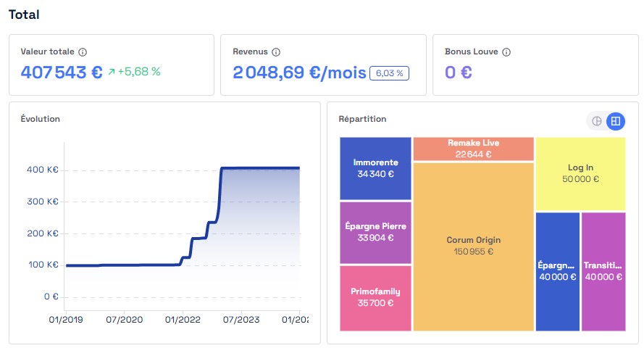Click the green upward trend arrow icon
644x348 pixels.
coord(112,72)
